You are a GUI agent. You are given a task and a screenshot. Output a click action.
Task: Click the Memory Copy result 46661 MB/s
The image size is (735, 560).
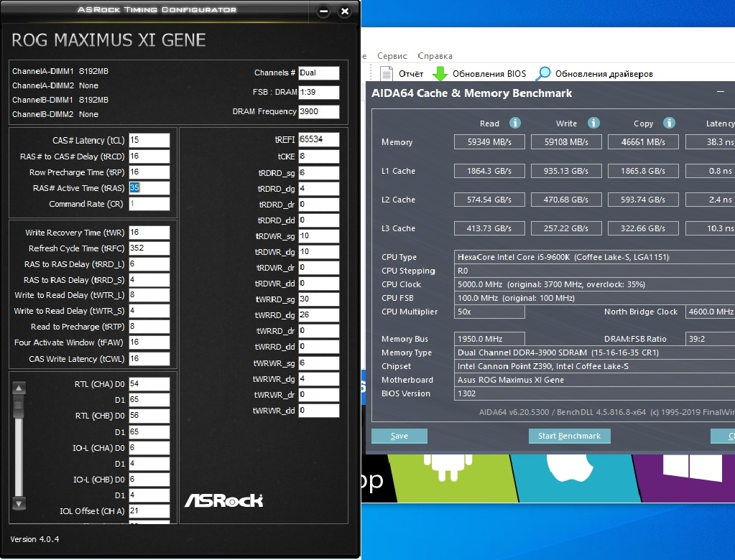click(x=643, y=142)
